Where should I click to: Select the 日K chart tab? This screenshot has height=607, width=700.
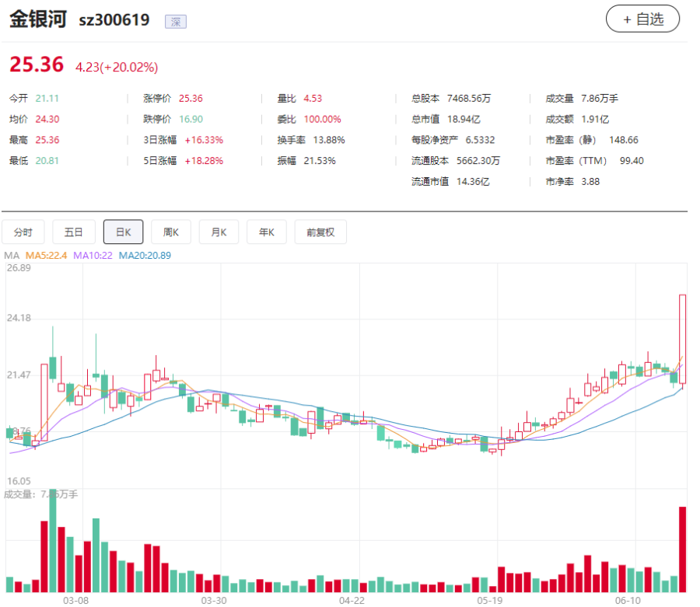[123, 232]
